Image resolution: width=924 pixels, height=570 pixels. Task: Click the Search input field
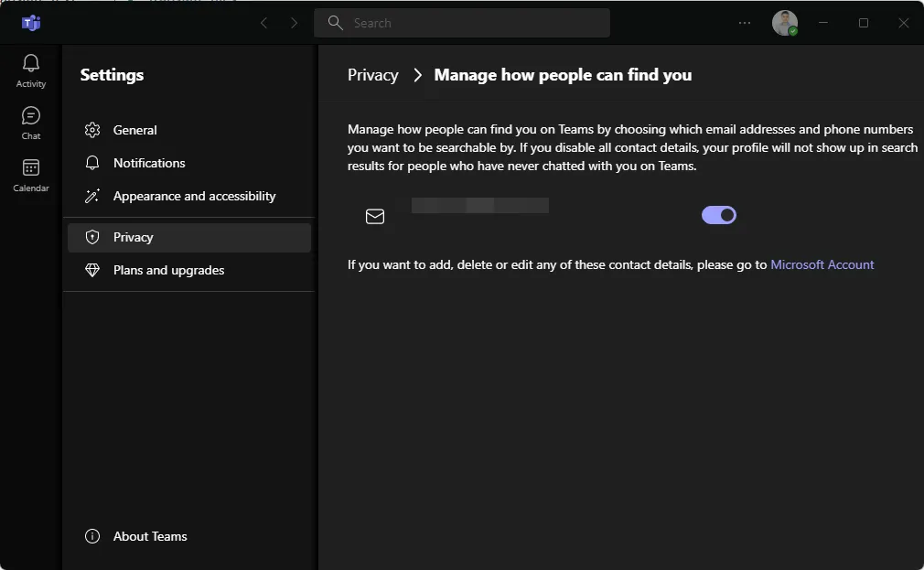point(462,22)
